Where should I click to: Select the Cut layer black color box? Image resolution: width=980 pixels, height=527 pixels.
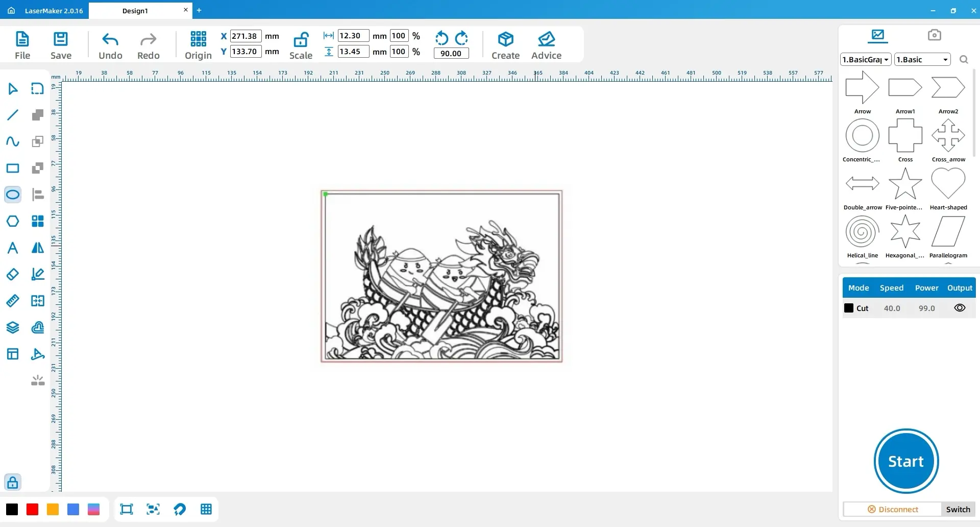[x=849, y=308]
